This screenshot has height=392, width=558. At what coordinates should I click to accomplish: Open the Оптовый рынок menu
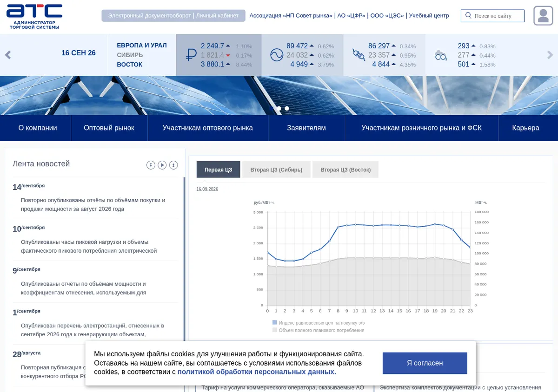[109, 128]
